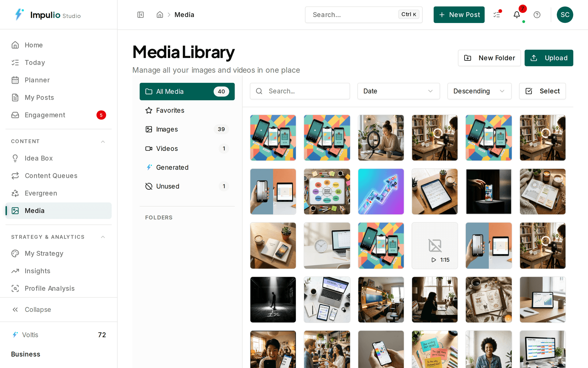
Task: Toggle the sidebar panel icon
Action: [x=141, y=15]
